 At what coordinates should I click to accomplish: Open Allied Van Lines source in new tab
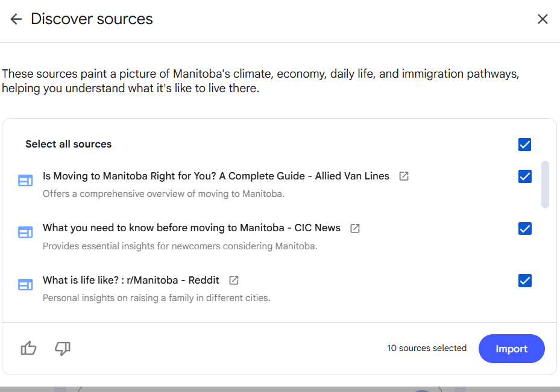[404, 176]
